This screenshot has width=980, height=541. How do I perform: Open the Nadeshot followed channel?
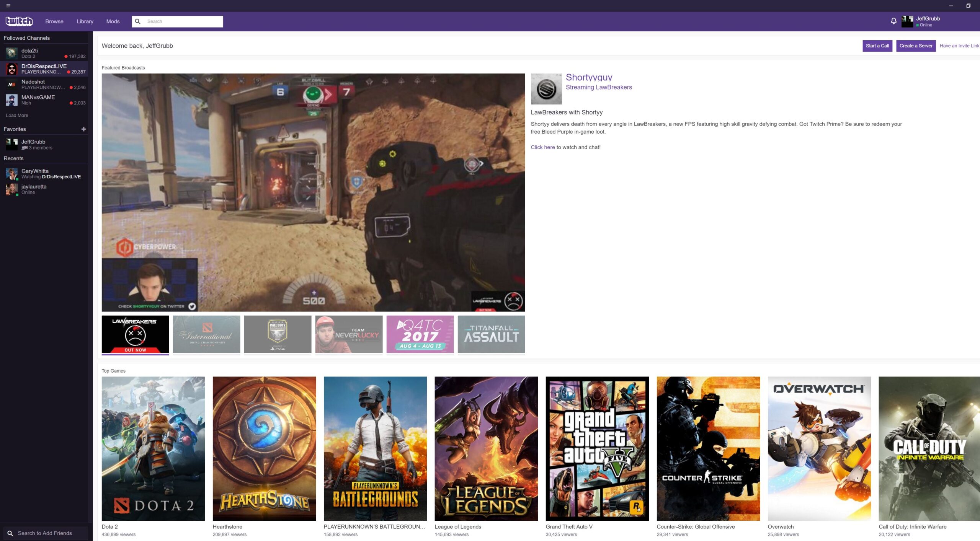[44, 84]
